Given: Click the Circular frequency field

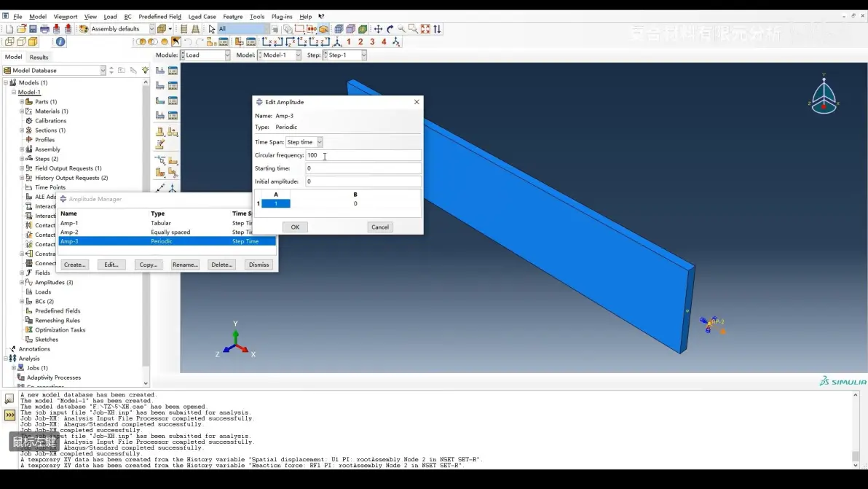Looking at the screenshot, I should 363,156.
